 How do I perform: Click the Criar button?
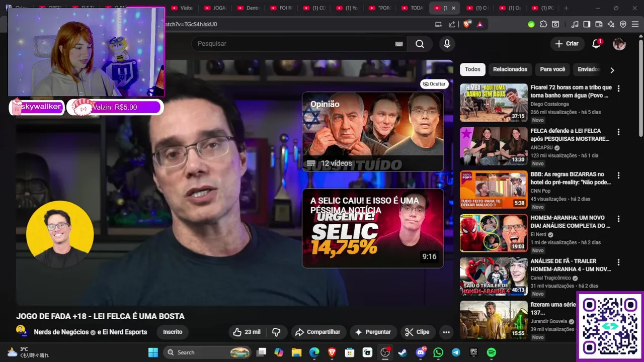pyautogui.click(x=567, y=44)
